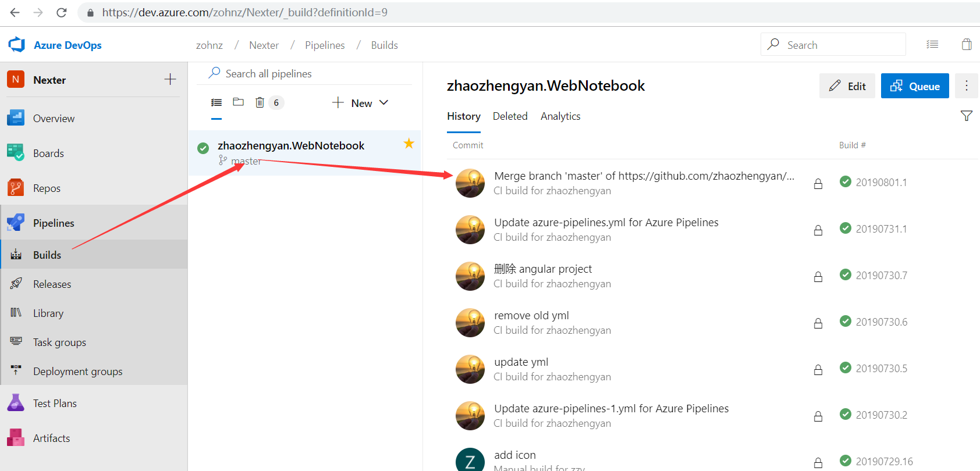
Task: Open build 20190731.1
Action: [881, 229]
